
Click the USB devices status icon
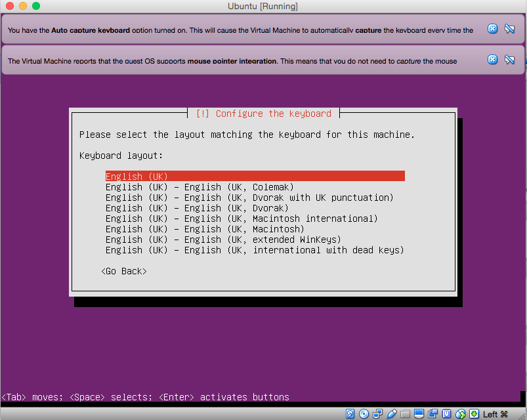(x=392, y=414)
